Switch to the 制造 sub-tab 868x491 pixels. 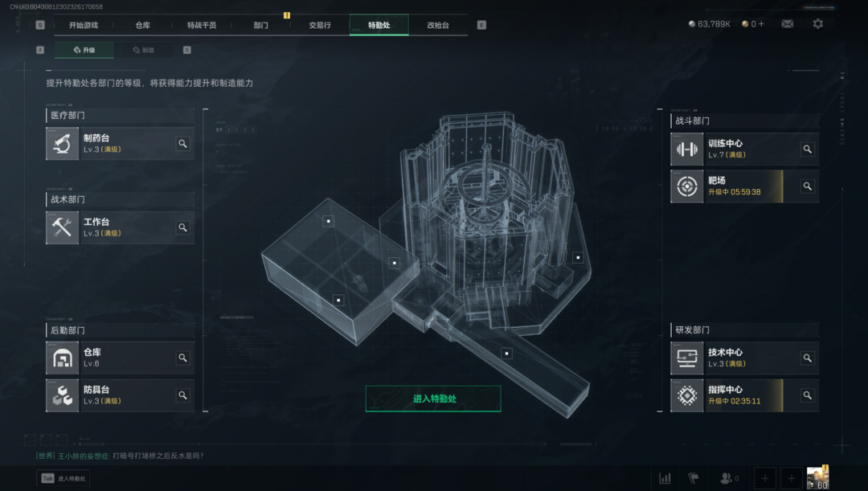coord(143,50)
